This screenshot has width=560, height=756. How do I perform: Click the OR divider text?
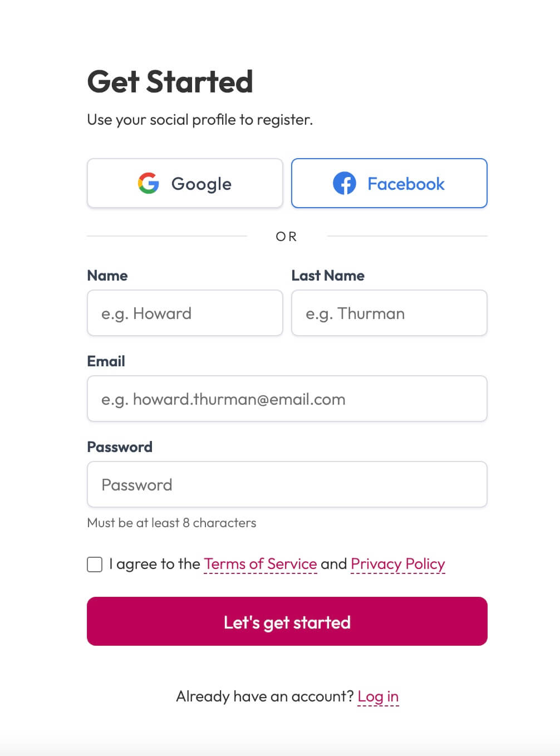click(287, 236)
